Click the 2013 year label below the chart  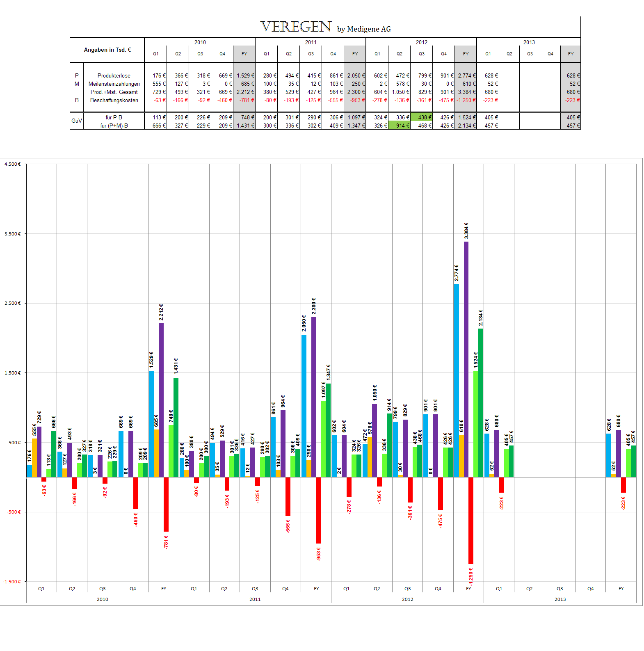pyautogui.click(x=560, y=599)
